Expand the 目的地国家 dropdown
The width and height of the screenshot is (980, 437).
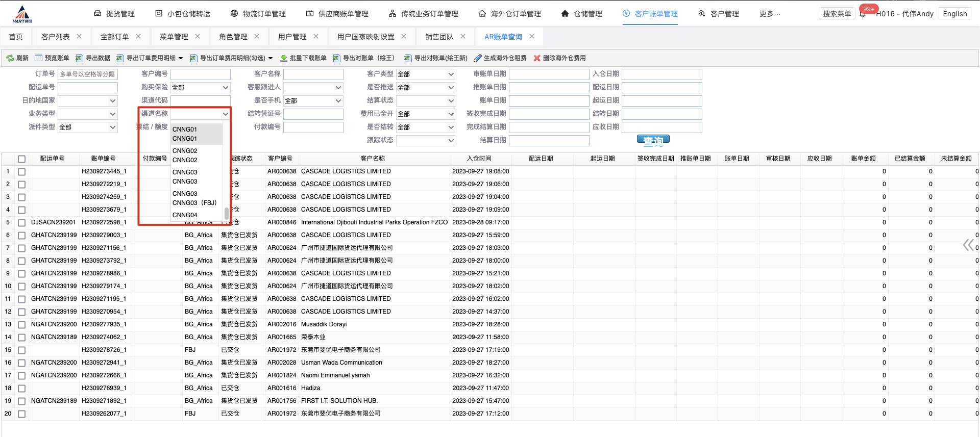click(87, 101)
